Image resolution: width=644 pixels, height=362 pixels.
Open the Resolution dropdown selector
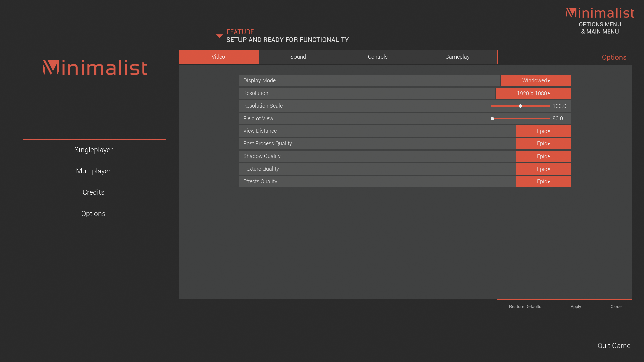coord(533,93)
